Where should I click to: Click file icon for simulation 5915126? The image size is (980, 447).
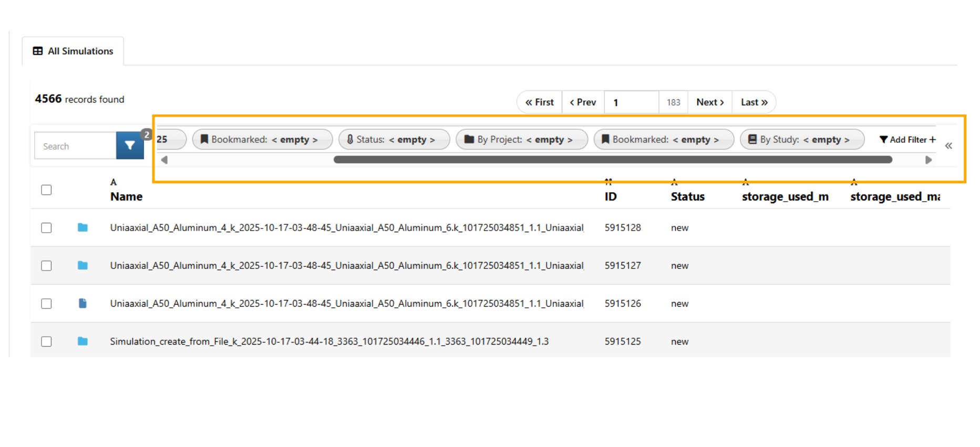click(82, 303)
